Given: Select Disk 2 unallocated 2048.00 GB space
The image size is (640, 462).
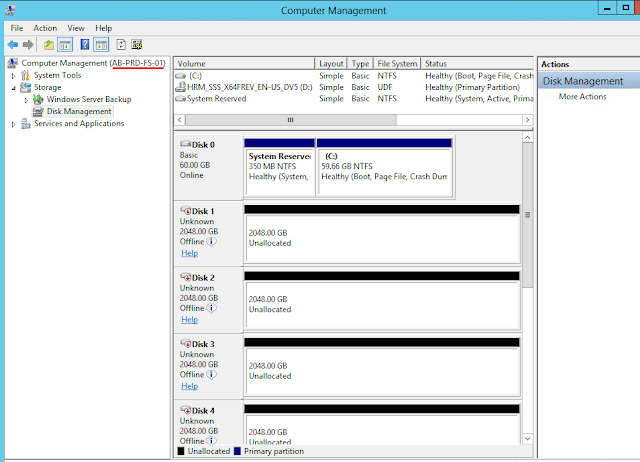Looking at the screenshot, I should (382, 301).
